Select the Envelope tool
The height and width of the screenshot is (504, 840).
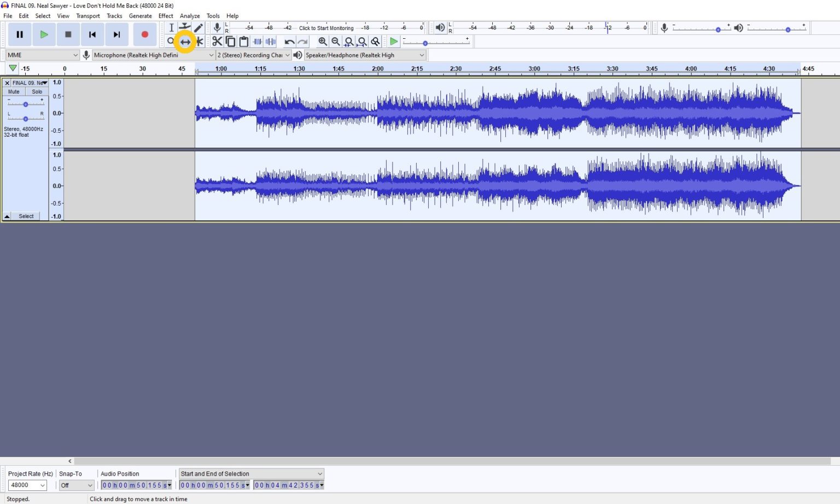tap(185, 27)
